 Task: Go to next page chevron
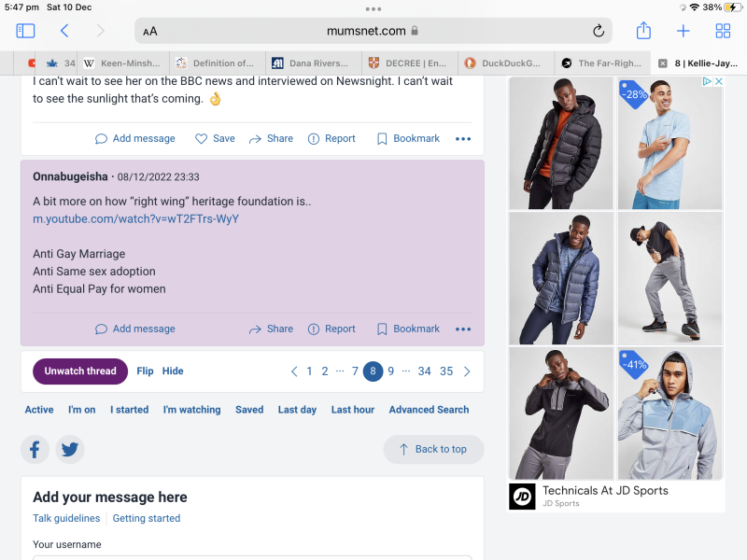pyautogui.click(x=467, y=371)
